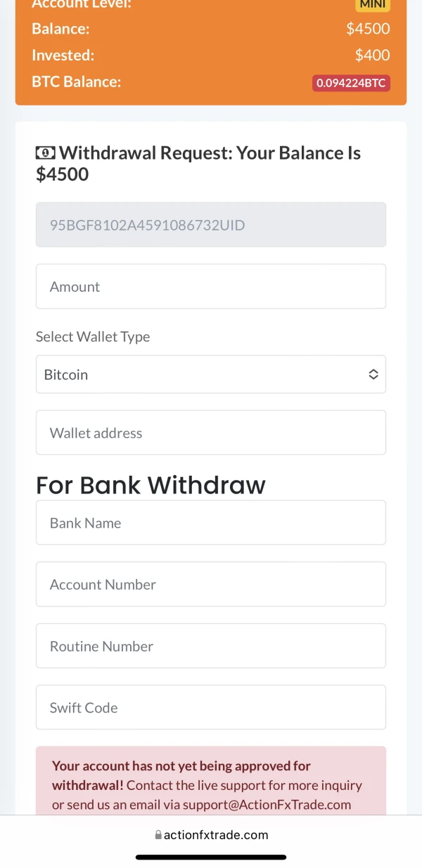This screenshot has height=868, width=422.
Task: Click the disabled user ID field
Action: [211, 225]
